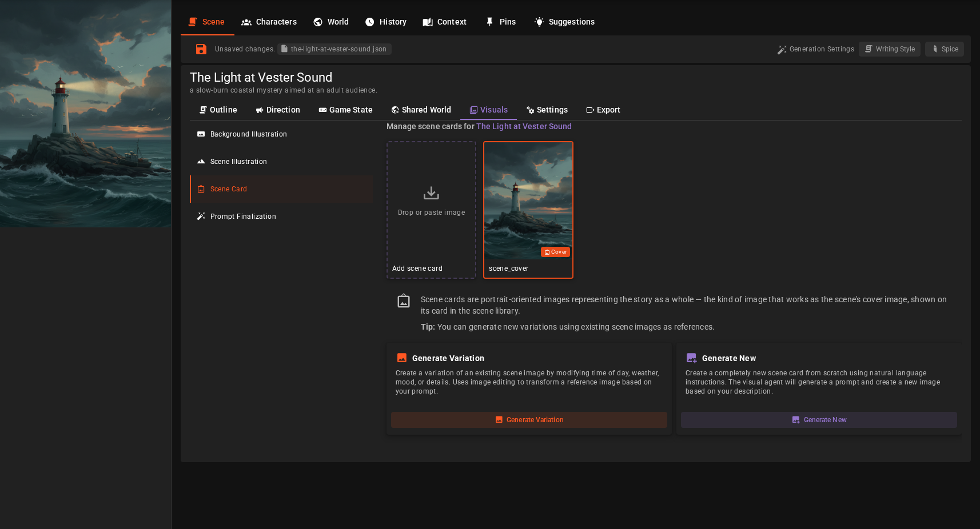980x529 pixels.
Task: Open Prompt Finalization in sidebar
Action: pos(281,217)
